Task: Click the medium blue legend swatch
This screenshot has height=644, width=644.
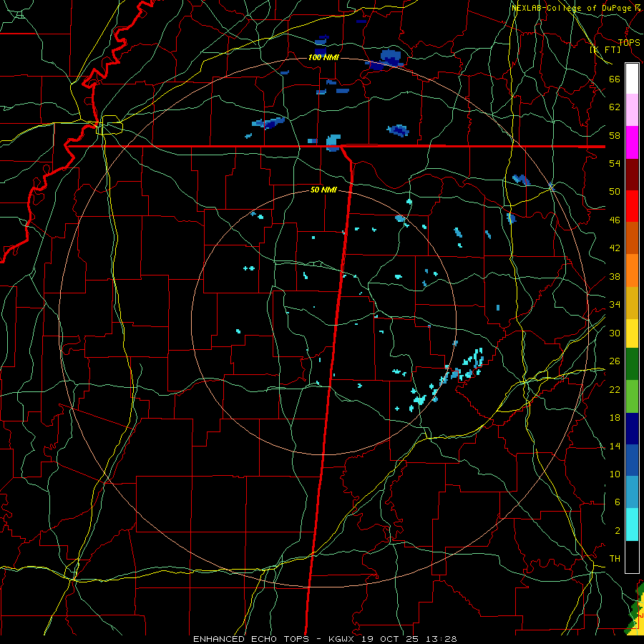Action: click(632, 460)
